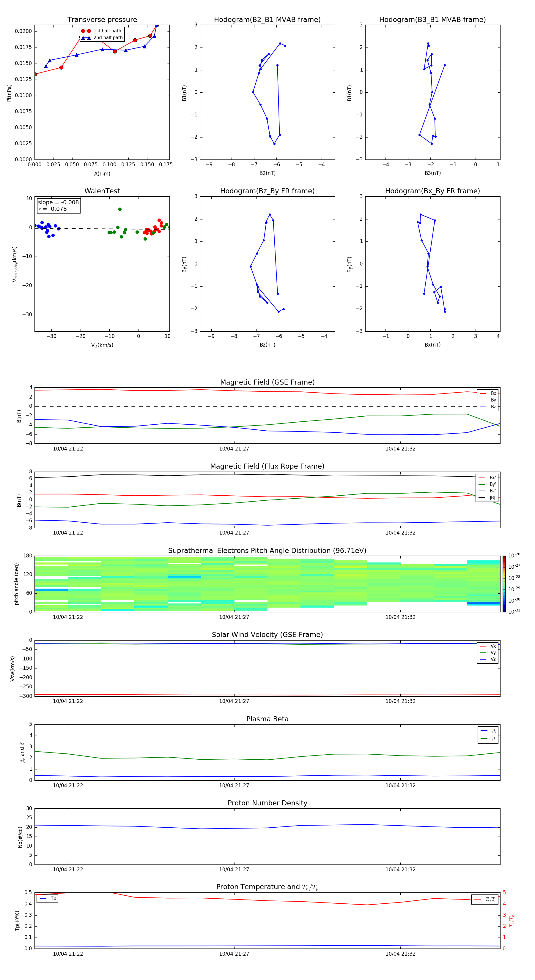The width and height of the screenshot is (535, 980).
Task: Click the red circle marker for 1st half path
Action: click(x=86, y=31)
